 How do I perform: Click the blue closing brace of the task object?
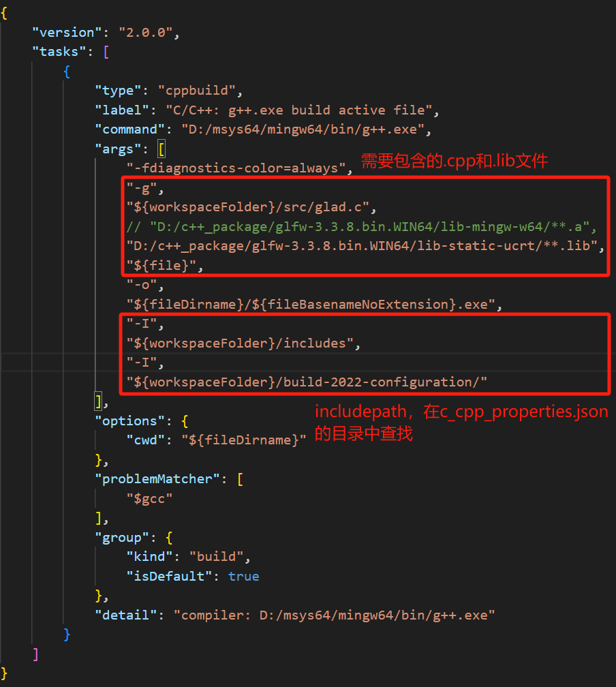(x=67, y=635)
